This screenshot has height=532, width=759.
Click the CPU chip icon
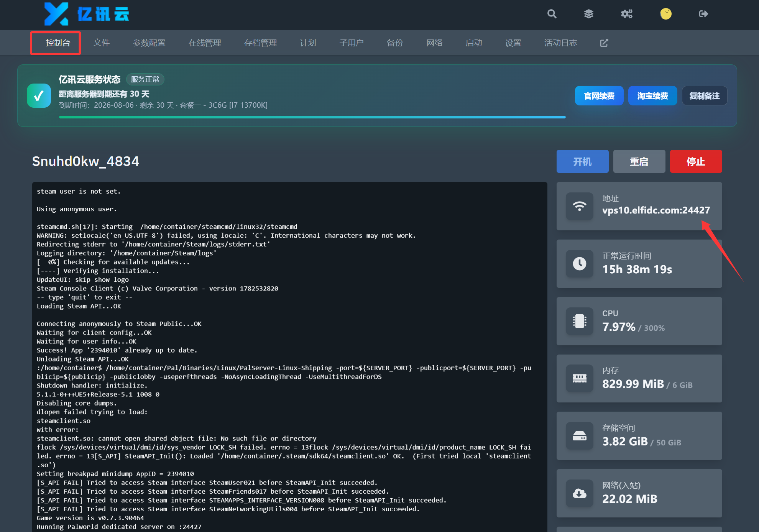(580, 321)
